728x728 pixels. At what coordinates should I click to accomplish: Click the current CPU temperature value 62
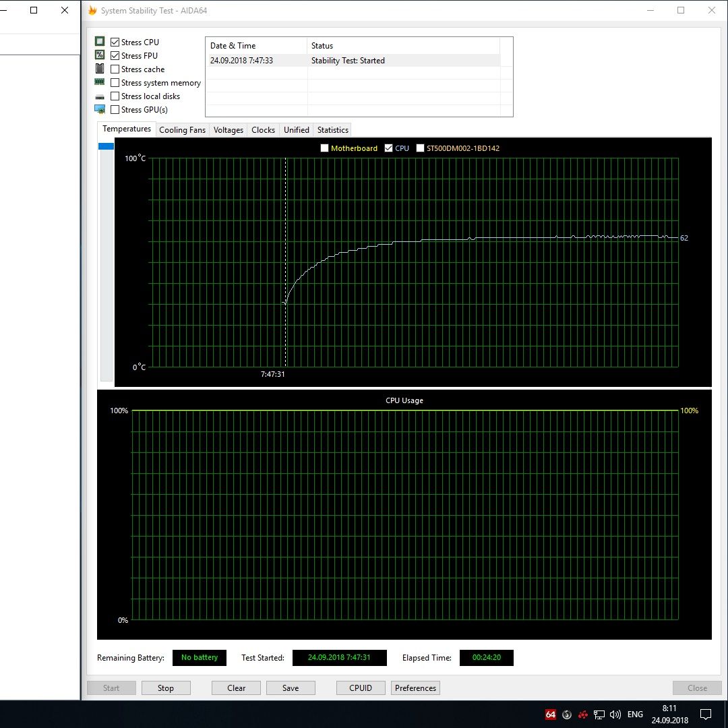(x=684, y=238)
